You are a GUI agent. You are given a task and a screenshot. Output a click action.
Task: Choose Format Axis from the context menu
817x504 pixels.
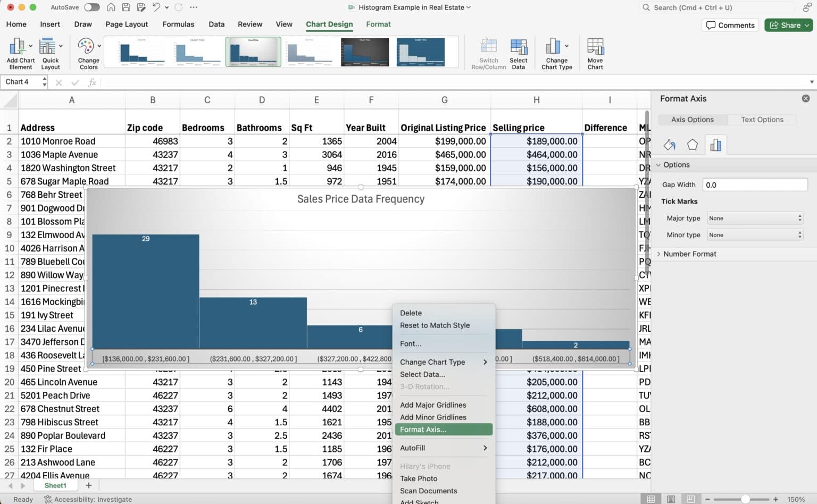tap(423, 429)
